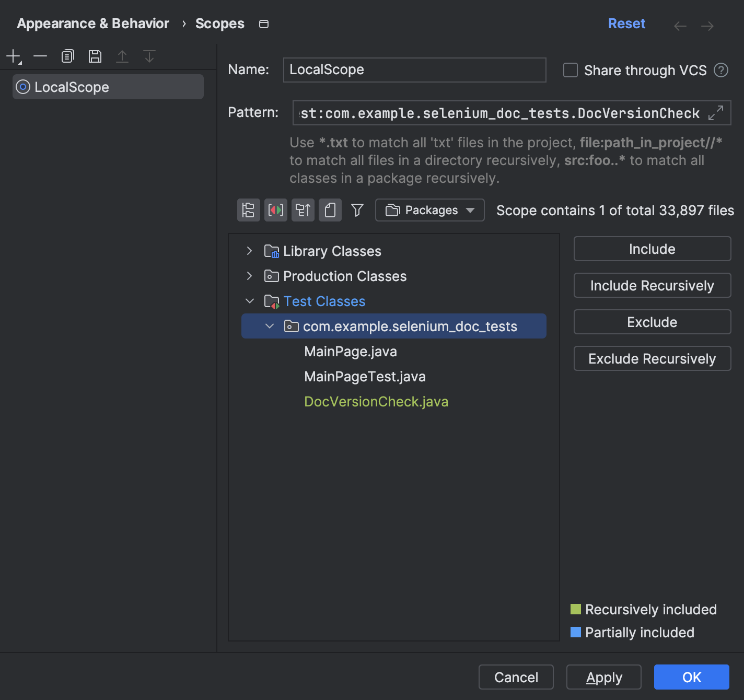Open the Packages view dropdown
The image size is (744, 700).
click(429, 210)
